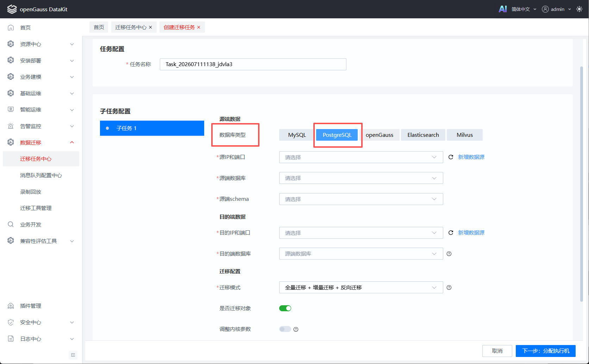Select MySQL as database type
Screen dimensions: 589x364
(297, 135)
